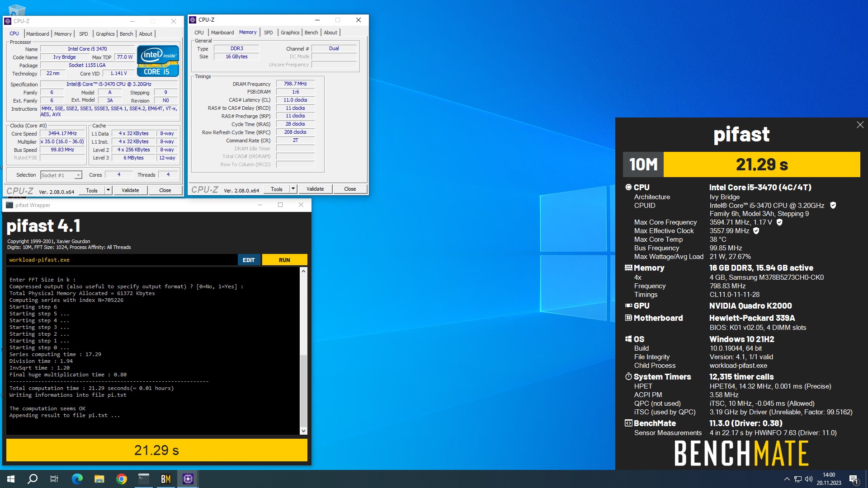
Task: Click Hewlett-Packard 339A motherboard entry
Action: click(752, 318)
